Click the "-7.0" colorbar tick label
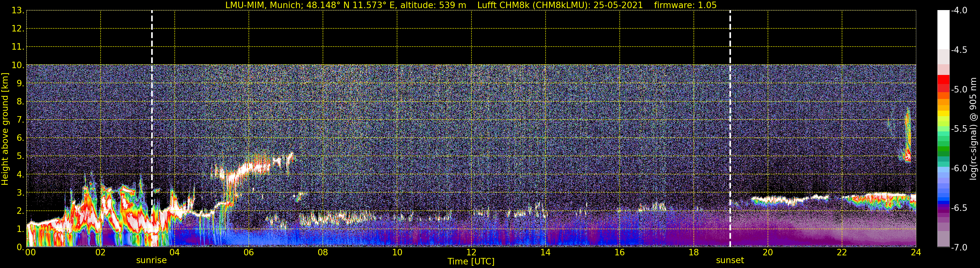The image size is (980, 268). (x=959, y=248)
